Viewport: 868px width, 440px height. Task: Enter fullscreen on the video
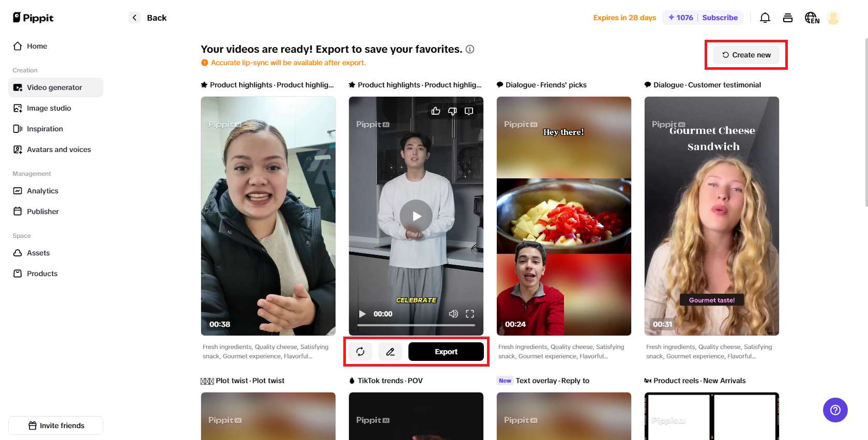tap(470, 314)
